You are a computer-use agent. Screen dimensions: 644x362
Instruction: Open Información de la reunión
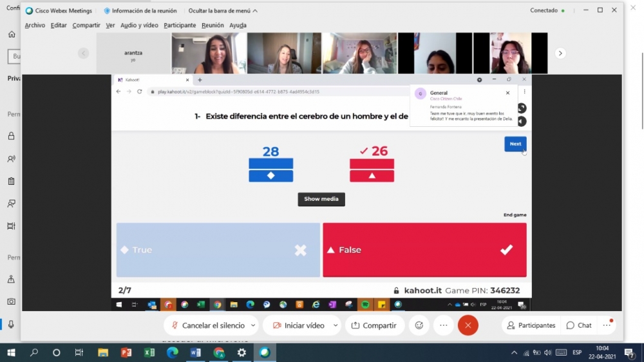click(140, 11)
